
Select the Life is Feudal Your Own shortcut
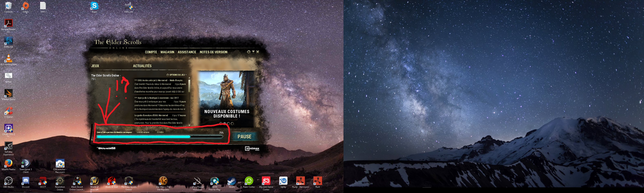click(198, 184)
